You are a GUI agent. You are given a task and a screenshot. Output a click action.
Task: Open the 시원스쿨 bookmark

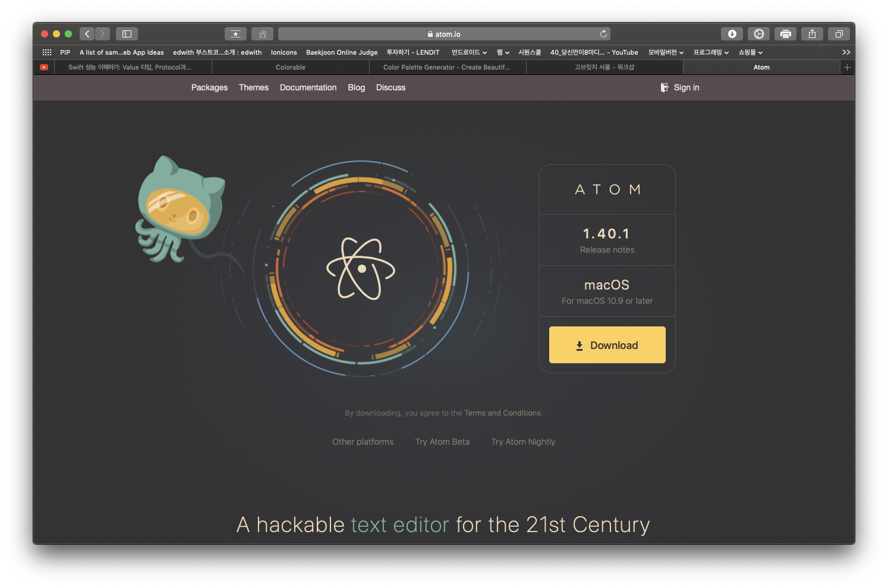tap(530, 52)
